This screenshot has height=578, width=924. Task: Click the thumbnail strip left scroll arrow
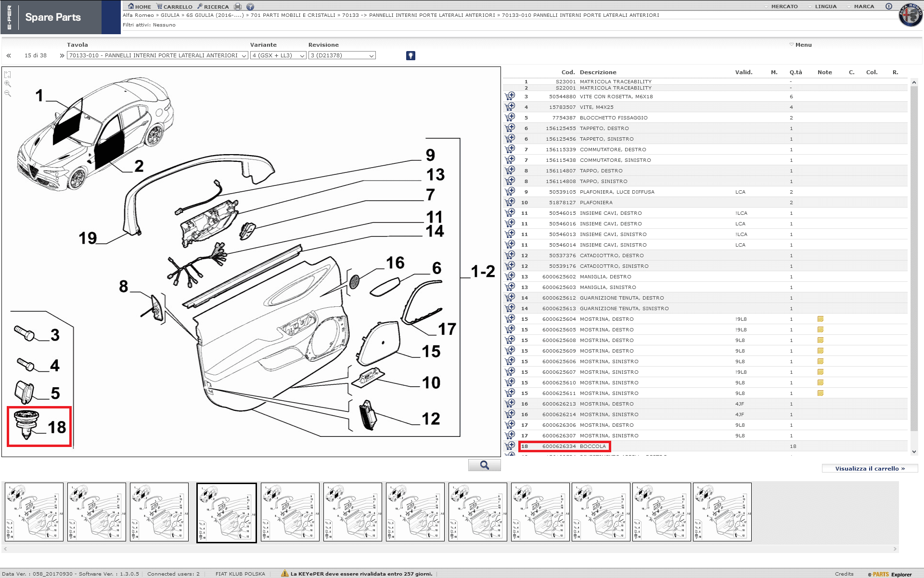[5, 549]
